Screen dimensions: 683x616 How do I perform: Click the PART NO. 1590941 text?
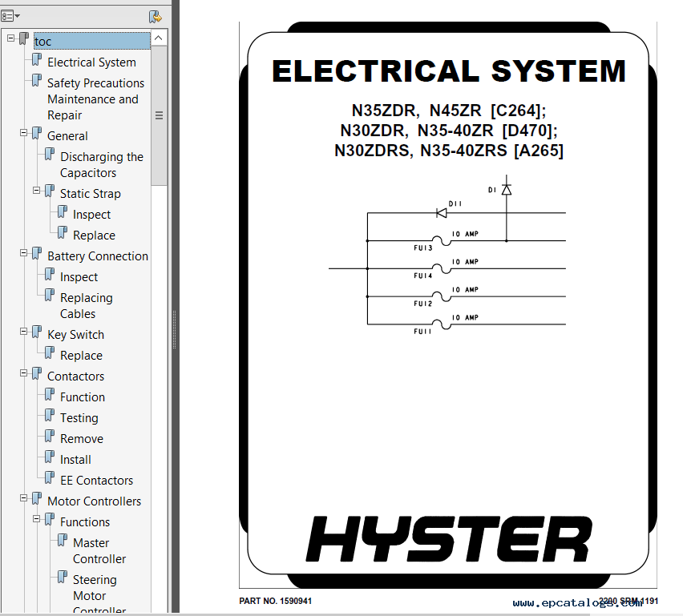(x=275, y=602)
